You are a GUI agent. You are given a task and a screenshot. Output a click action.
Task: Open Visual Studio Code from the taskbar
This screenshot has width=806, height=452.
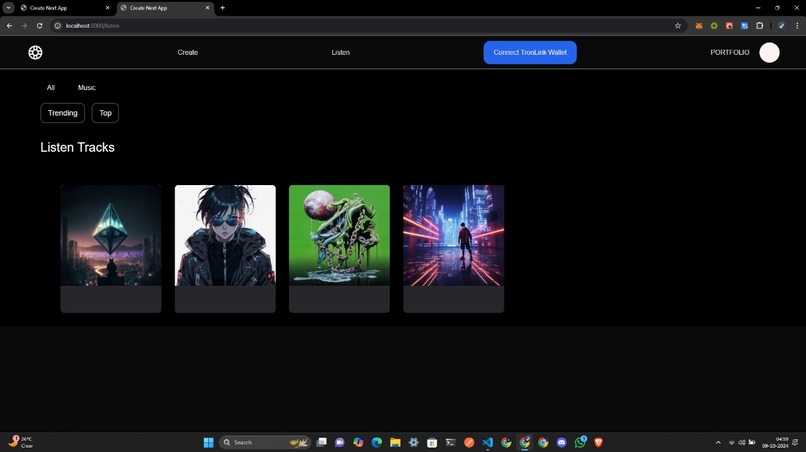tap(488, 442)
